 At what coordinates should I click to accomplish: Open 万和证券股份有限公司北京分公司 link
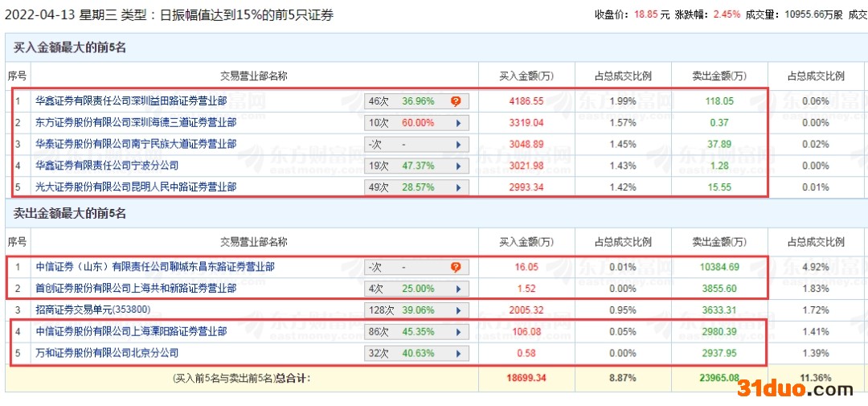point(107,353)
